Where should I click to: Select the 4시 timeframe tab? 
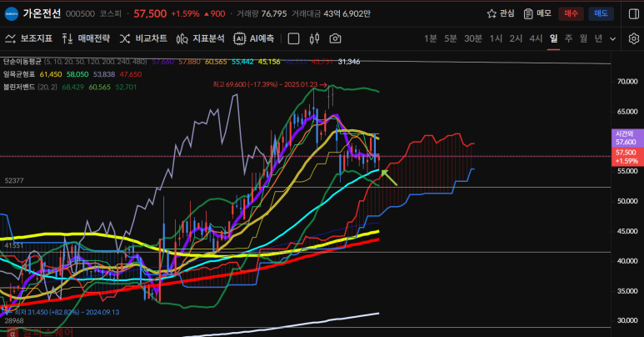[536, 38]
